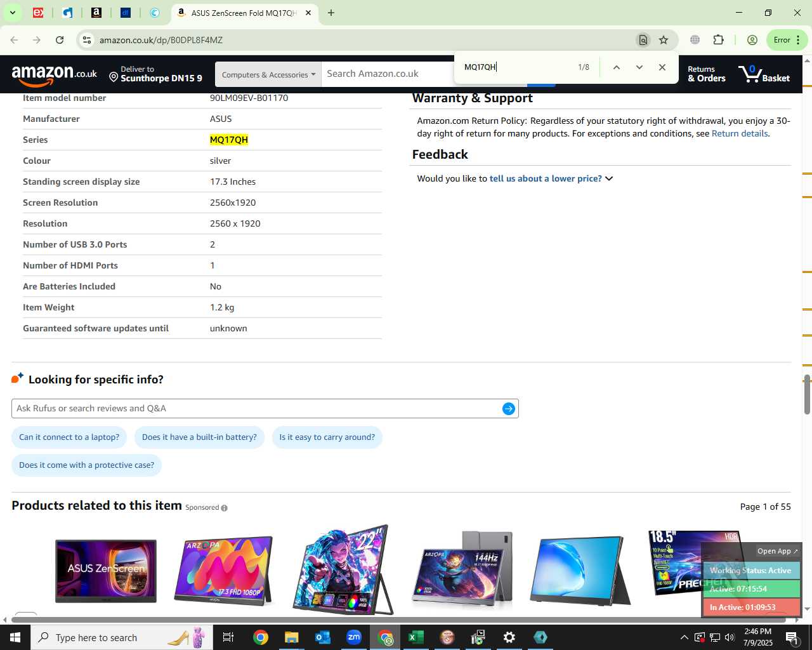Open the 22 inch monitor product thumbnail
Viewport: 812px width, 650px height.
pos(343,569)
